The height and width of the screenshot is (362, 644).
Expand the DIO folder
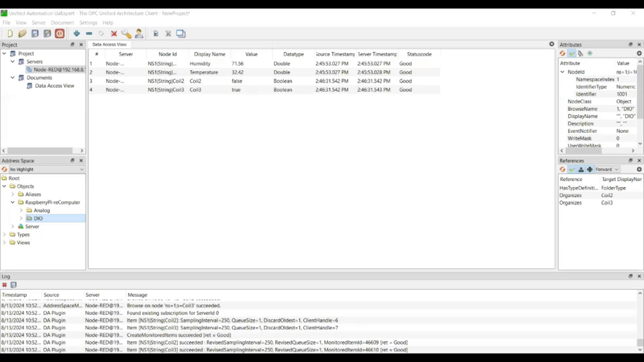point(21,219)
